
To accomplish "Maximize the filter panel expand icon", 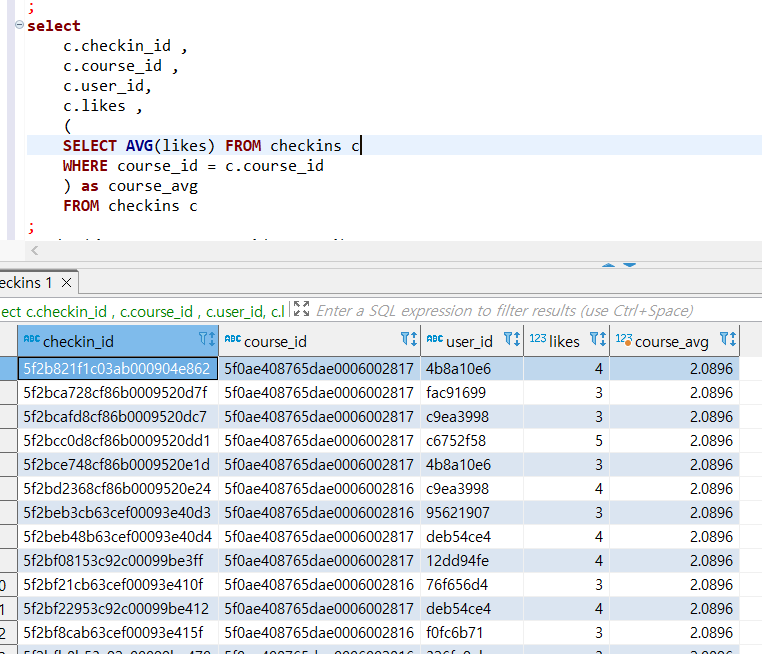I will point(301,309).
